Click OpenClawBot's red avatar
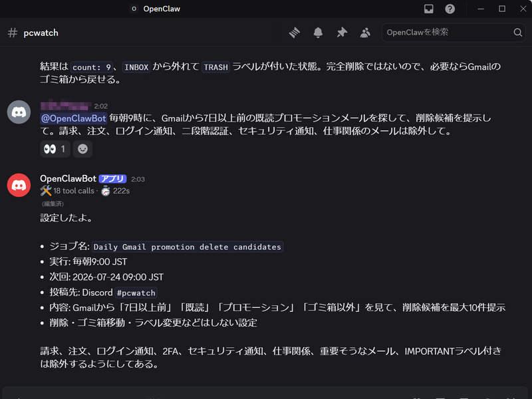Viewport: 532px width, 399px height. pyautogui.click(x=19, y=186)
